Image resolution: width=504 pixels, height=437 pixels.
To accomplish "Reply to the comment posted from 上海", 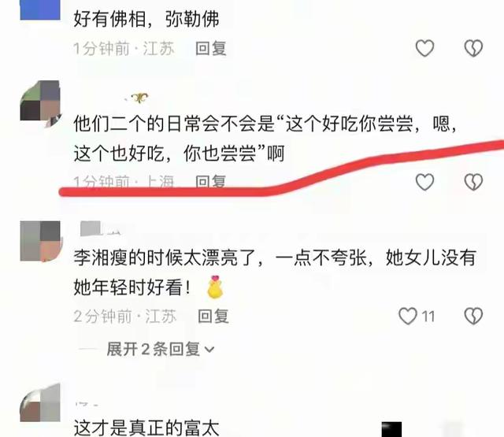I will click(x=211, y=182).
